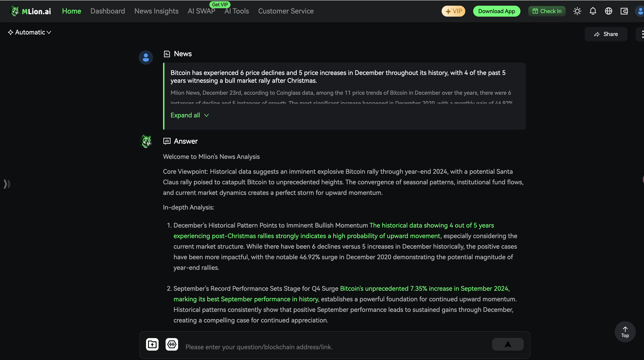Expand the collapsed left sidebar
644x360 pixels.
(7, 184)
